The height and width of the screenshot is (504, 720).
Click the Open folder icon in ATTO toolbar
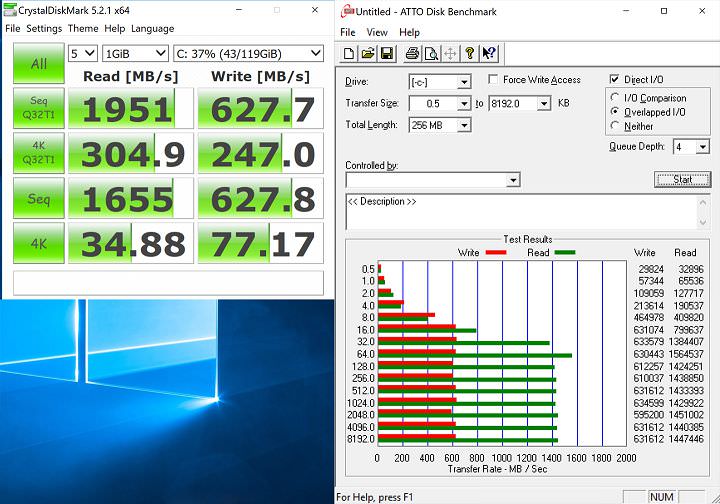tap(367, 54)
